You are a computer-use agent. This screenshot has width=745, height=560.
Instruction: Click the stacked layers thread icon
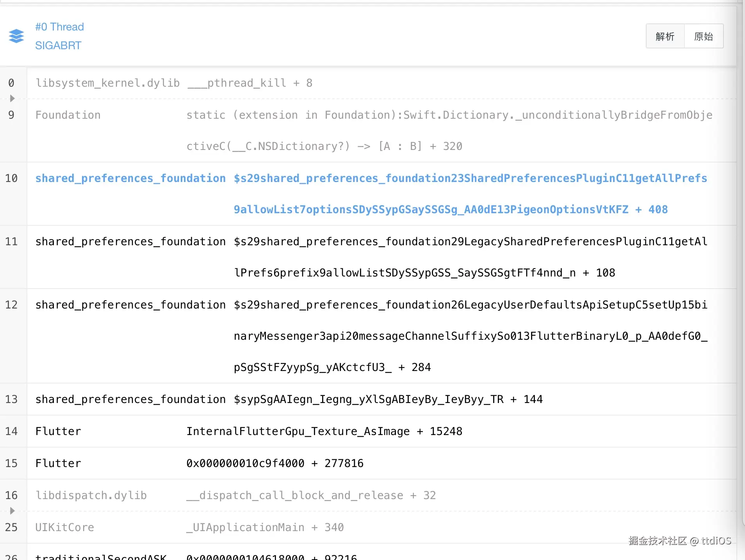[16, 36]
